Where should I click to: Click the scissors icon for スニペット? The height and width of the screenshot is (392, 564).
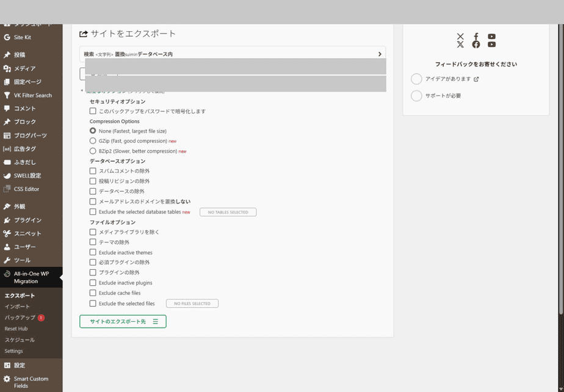click(7, 234)
